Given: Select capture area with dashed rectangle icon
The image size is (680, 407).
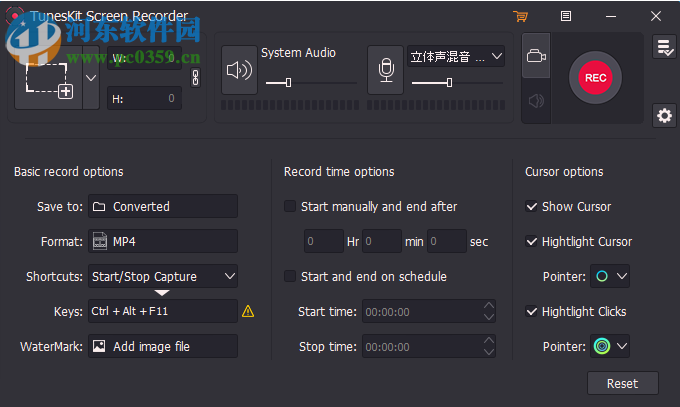Looking at the screenshot, I should (x=49, y=79).
